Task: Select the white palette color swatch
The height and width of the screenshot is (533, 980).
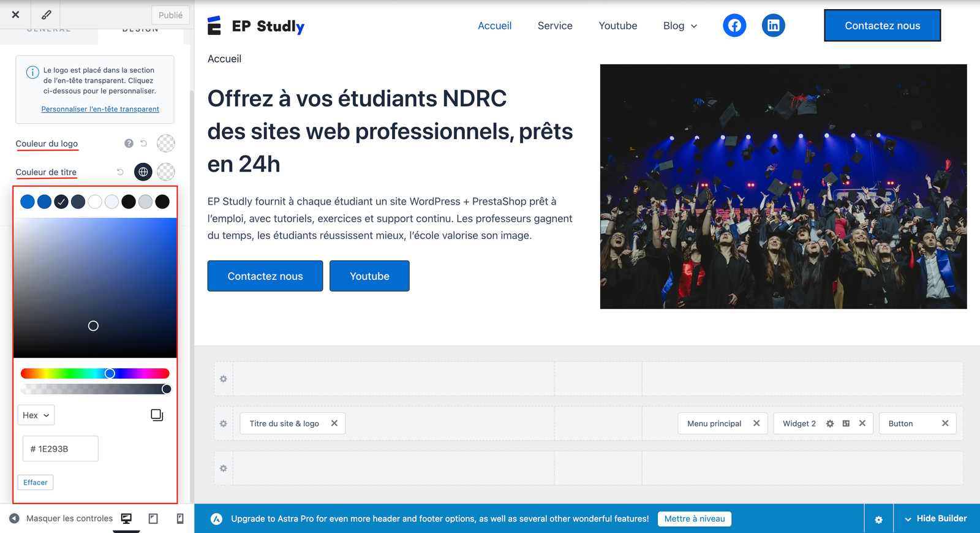Action: (95, 202)
